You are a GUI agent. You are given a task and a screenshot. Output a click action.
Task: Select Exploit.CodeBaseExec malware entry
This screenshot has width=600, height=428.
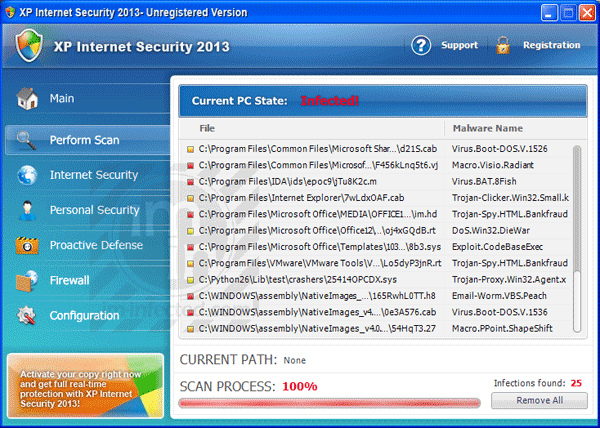[x=497, y=247]
